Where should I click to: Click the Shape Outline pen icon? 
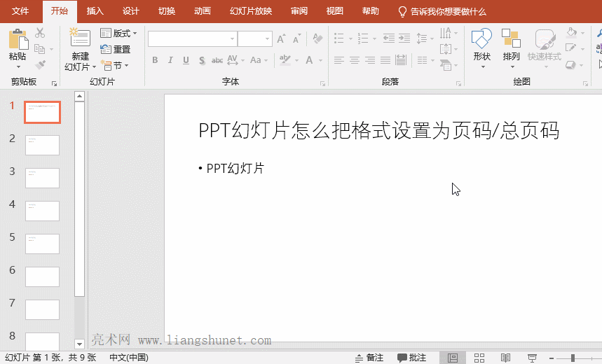click(x=571, y=48)
